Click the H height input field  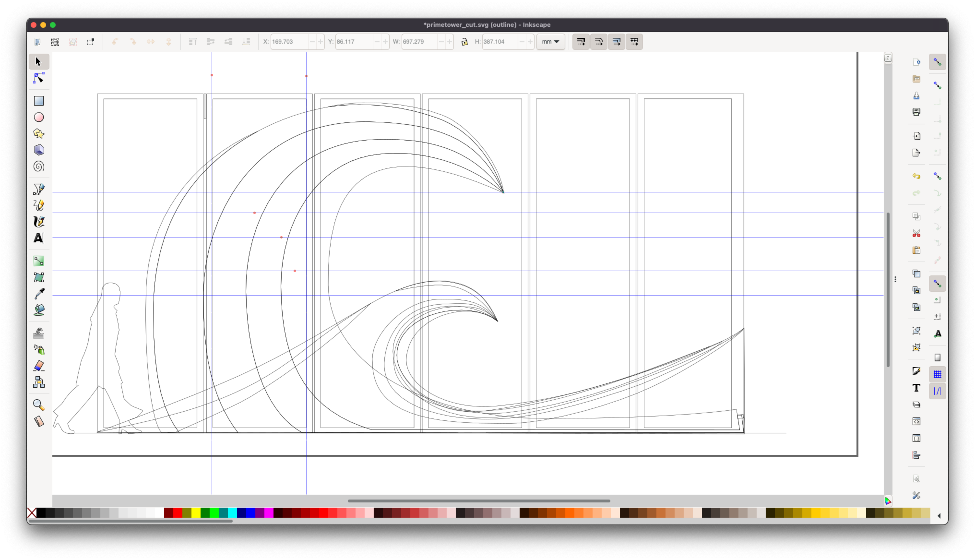coord(500,42)
